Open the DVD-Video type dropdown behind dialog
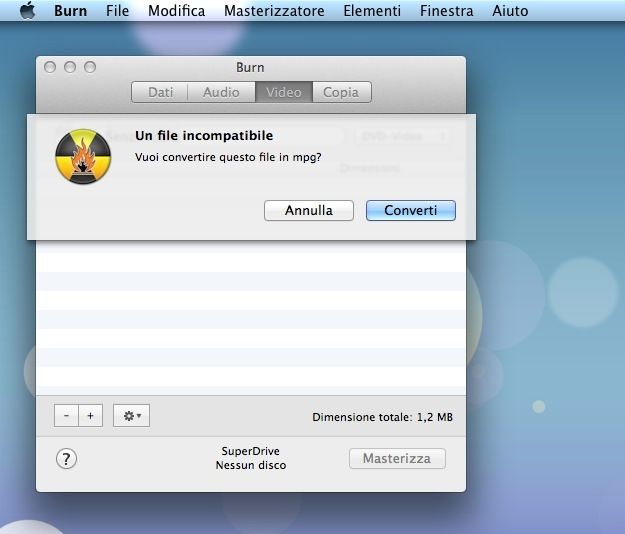Screen dimensions: 625x534 click(403, 136)
